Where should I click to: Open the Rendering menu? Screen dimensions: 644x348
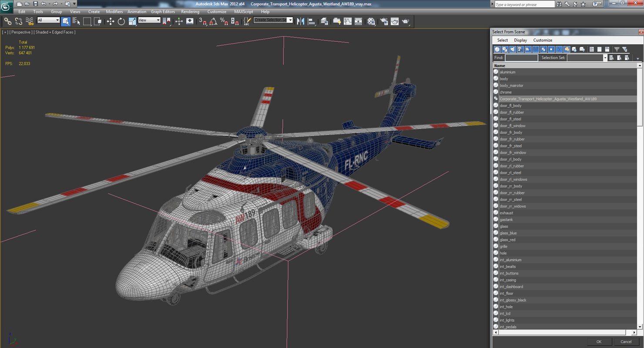[190, 12]
